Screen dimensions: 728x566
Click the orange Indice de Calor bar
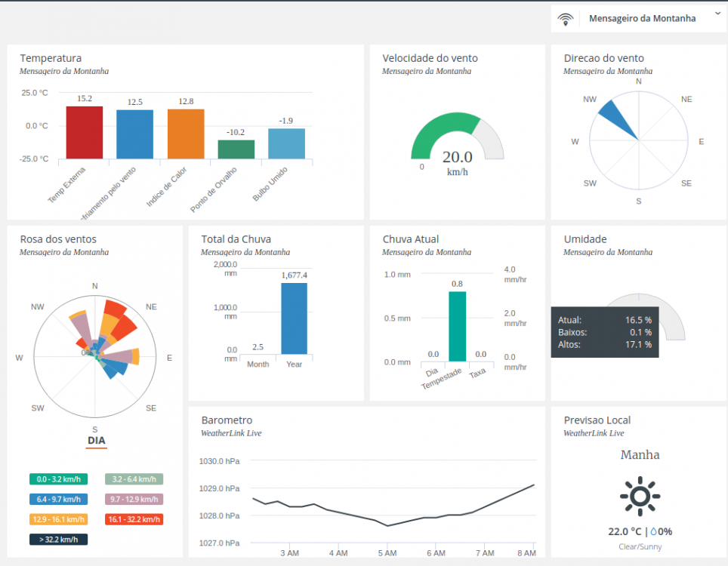pos(186,134)
